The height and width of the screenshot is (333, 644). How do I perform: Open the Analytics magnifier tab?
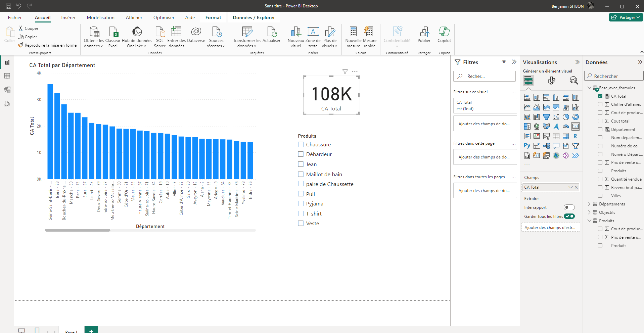(573, 81)
